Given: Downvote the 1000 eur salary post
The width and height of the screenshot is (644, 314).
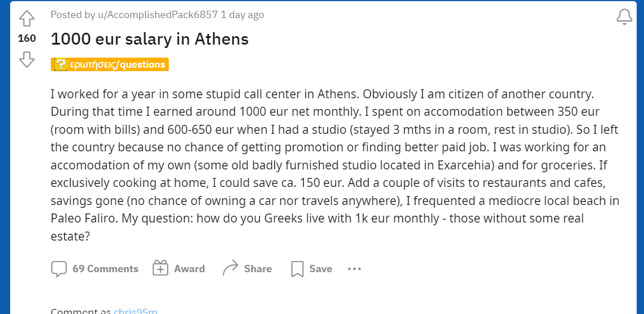Looking at the screenshot, I should tap(27, 59).
